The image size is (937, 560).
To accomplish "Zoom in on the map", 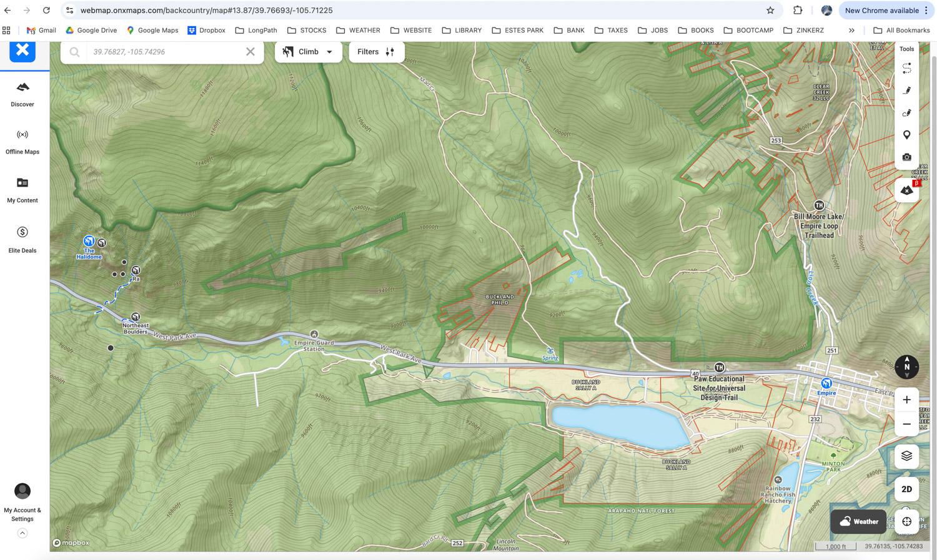I will [x=906, y=400].
